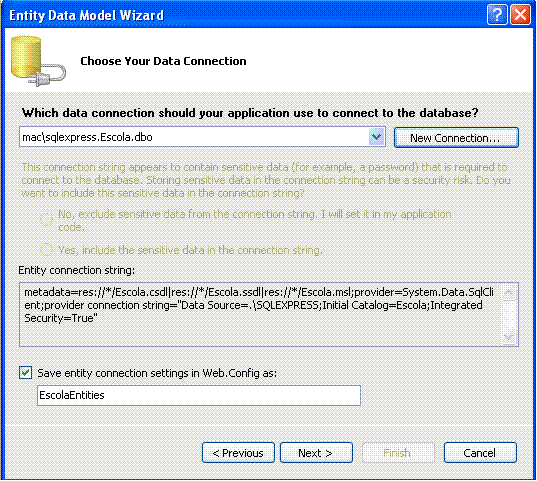Cancel the wizard
Image resolution: width=537 pixels, height=481 pixels.
[x=480, y=453]
